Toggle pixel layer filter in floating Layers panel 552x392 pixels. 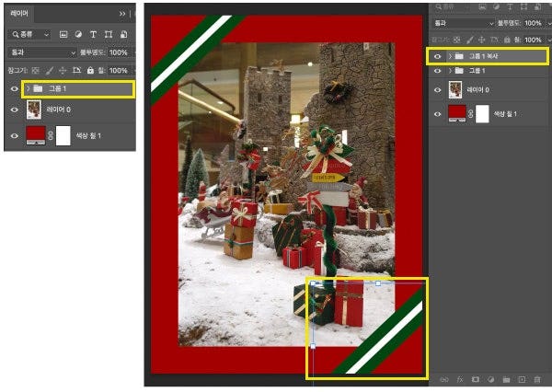click(63, 35)
